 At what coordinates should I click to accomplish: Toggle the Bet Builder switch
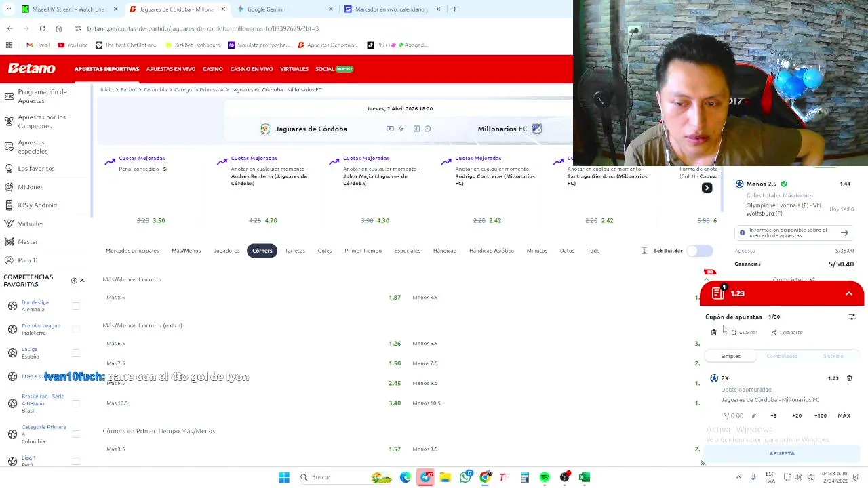[700, 251]
